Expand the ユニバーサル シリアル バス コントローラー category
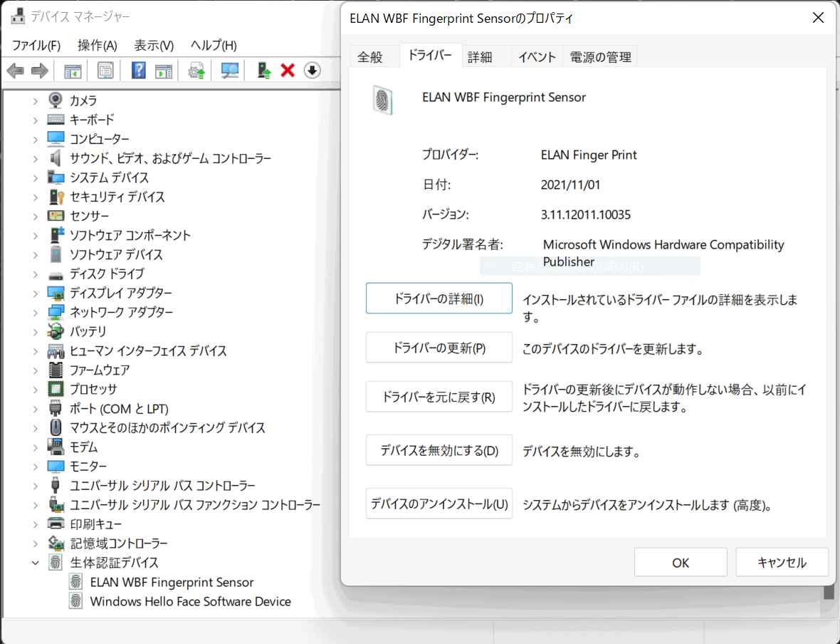The image size is (840, 644). coord(36,486)
